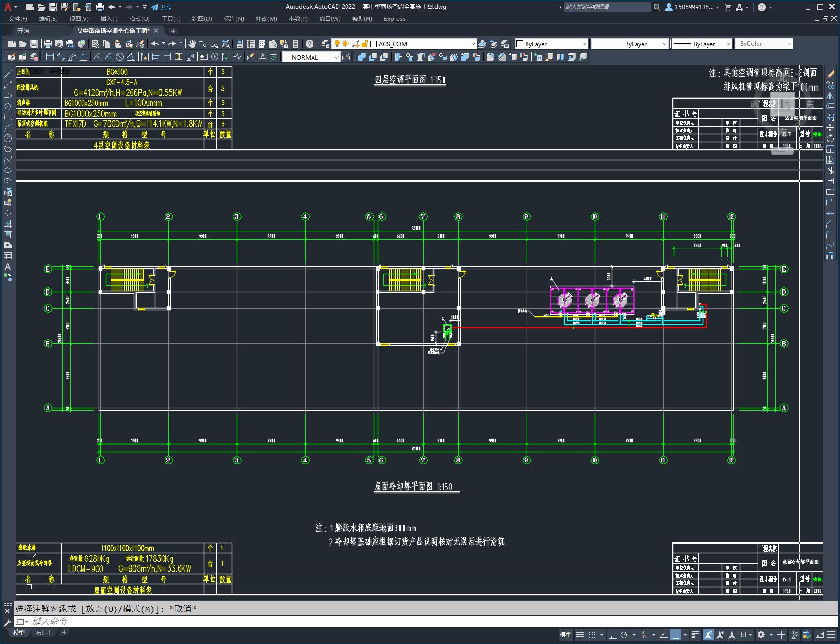Click the 模型 button in status bar
Image resolution: width=840 pixels, height=644 pixels.
coord(566,634)
